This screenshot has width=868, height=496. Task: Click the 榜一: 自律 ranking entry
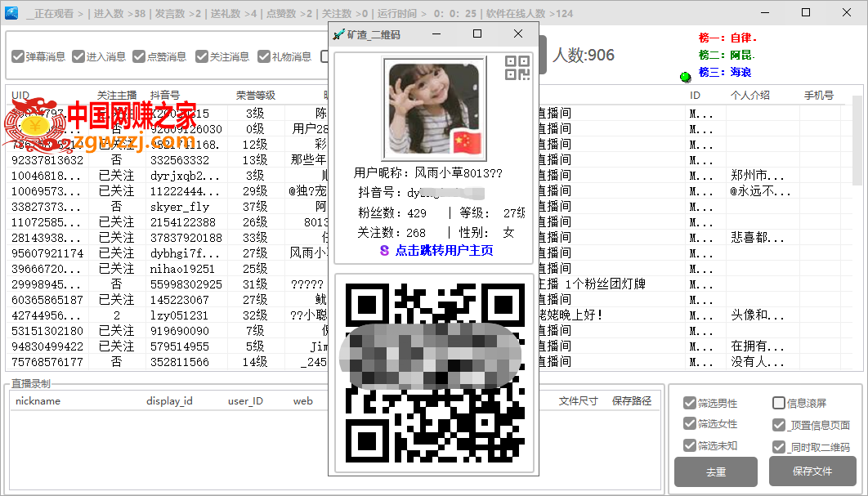727,38
